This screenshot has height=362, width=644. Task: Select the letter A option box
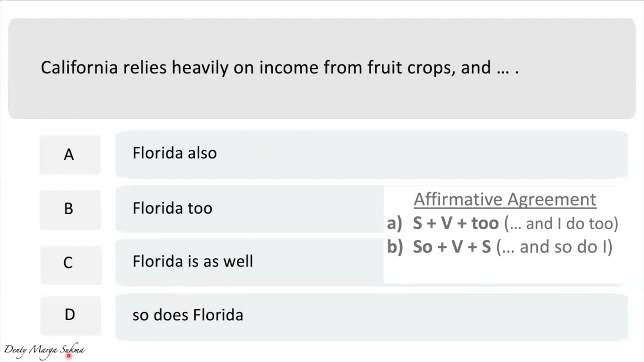click(x=69, y=154)
